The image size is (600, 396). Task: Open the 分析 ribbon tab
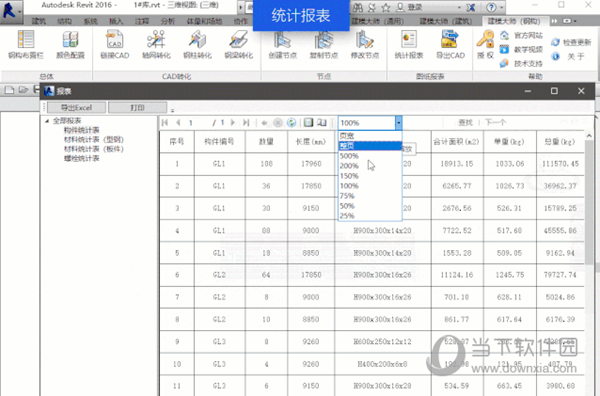tap(168, 21)
